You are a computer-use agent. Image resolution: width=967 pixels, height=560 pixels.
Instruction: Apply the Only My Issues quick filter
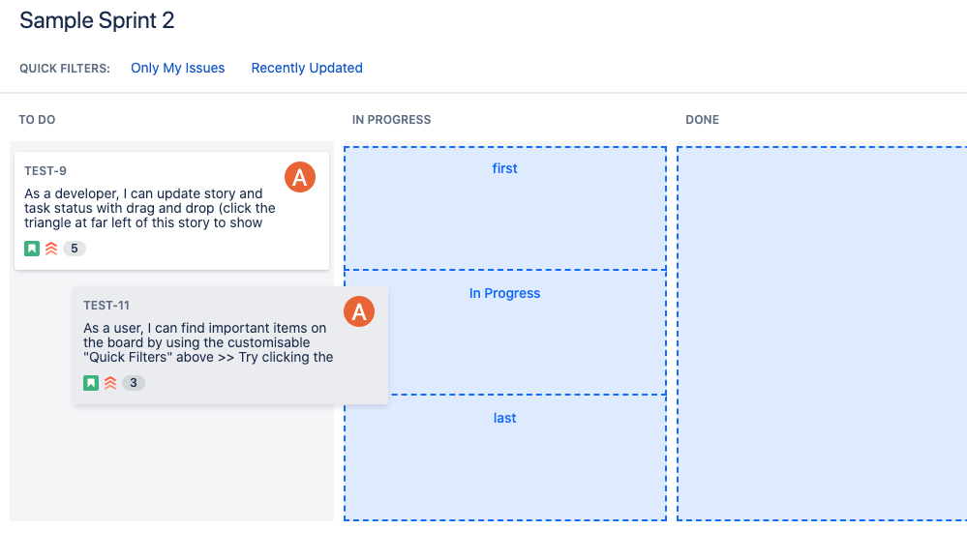click(177, 68)
